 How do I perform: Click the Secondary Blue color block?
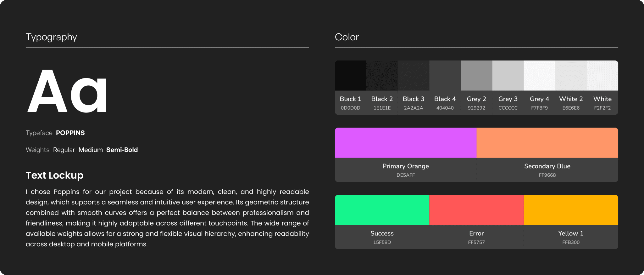pos(547,143)
